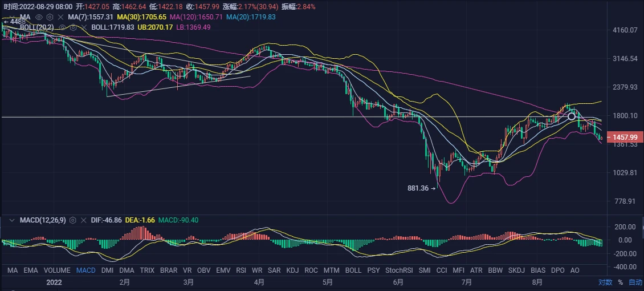644x291 pixels.
Task: Select the StochRSI indicator tab
Action: pos(399,270)
